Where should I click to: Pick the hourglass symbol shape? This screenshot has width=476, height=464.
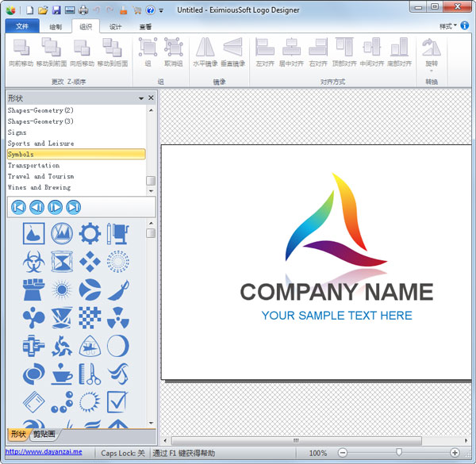62,261
